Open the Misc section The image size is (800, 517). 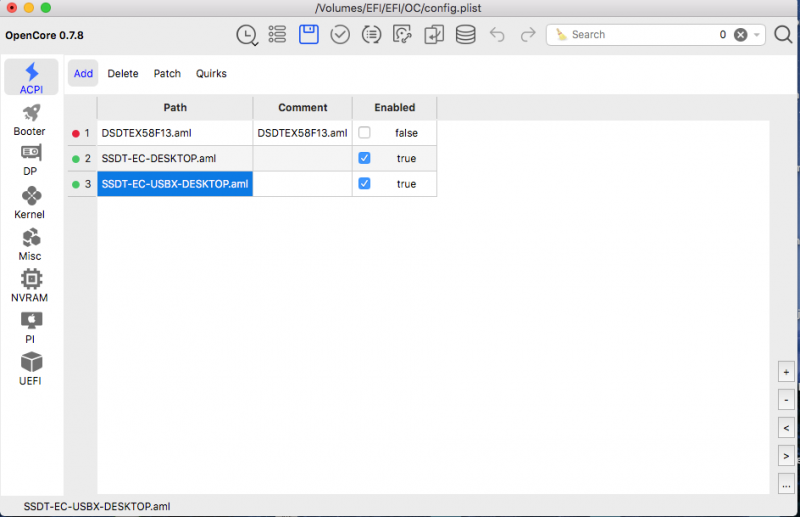(30, 244)
